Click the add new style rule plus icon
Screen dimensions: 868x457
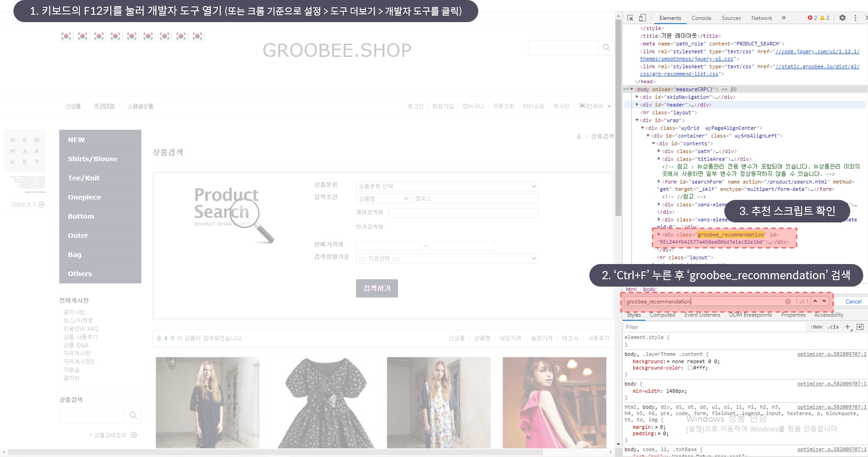click(x=847, y=327)
